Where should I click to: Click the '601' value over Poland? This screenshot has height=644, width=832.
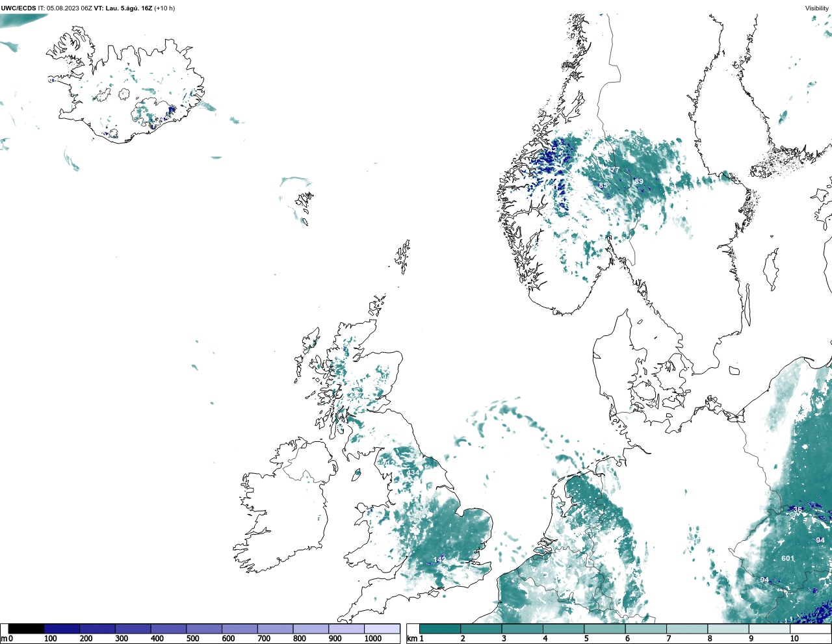788,558
